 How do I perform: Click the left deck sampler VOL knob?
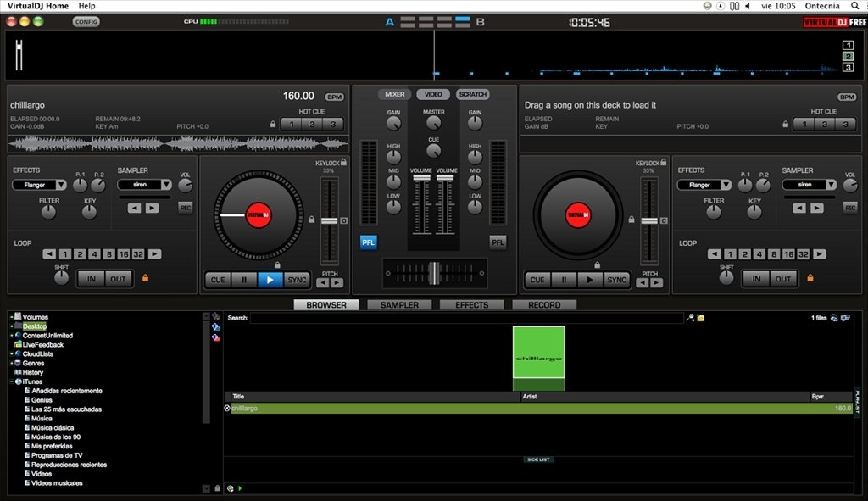[185, 186]
